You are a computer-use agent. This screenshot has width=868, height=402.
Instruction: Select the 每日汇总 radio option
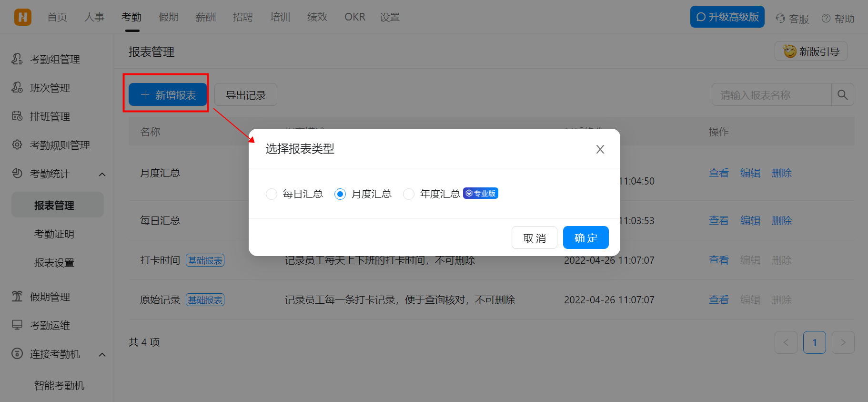tap(272, 194)
